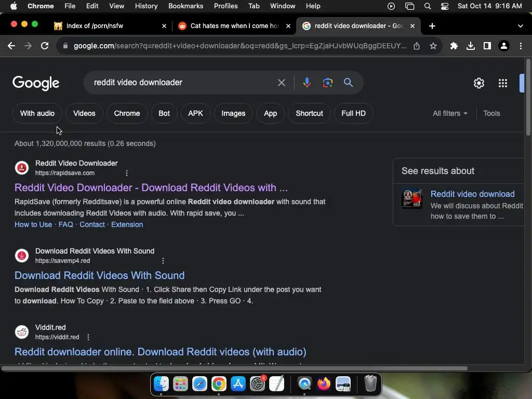The width and height of the screenshot is (532, 399).
Task: Open Reddit video download side result
Action: tap(472, 194)
